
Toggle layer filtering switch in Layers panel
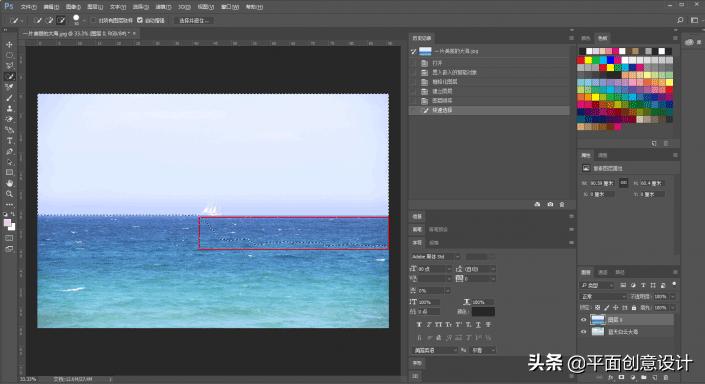pos(674,284)
